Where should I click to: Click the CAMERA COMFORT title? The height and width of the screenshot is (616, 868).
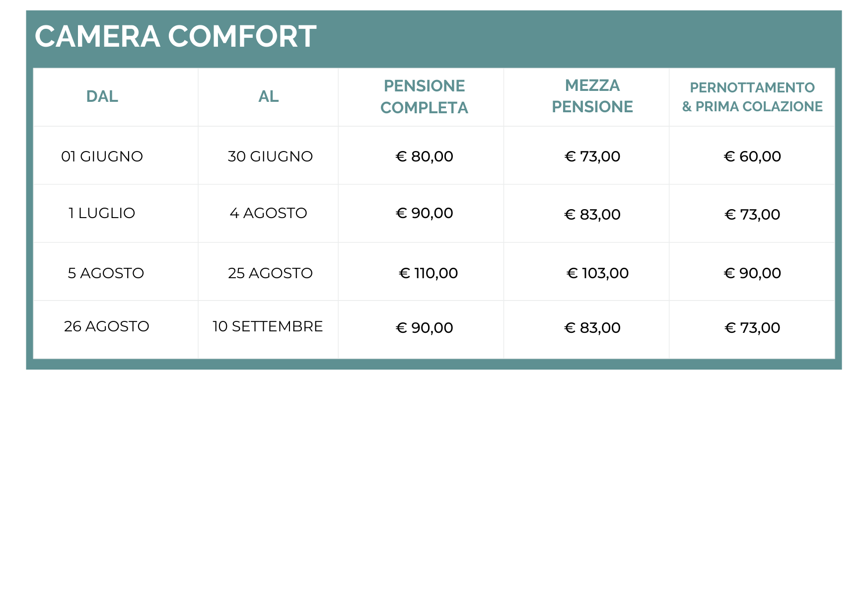pyautogui.click(x=175, y=37)
